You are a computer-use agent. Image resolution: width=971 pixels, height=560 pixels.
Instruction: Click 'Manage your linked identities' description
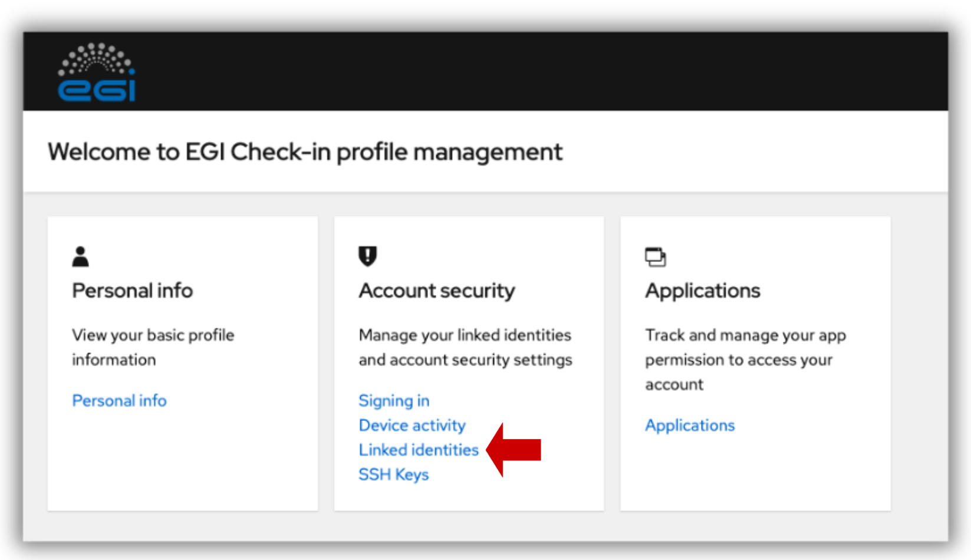coord(466,347)
